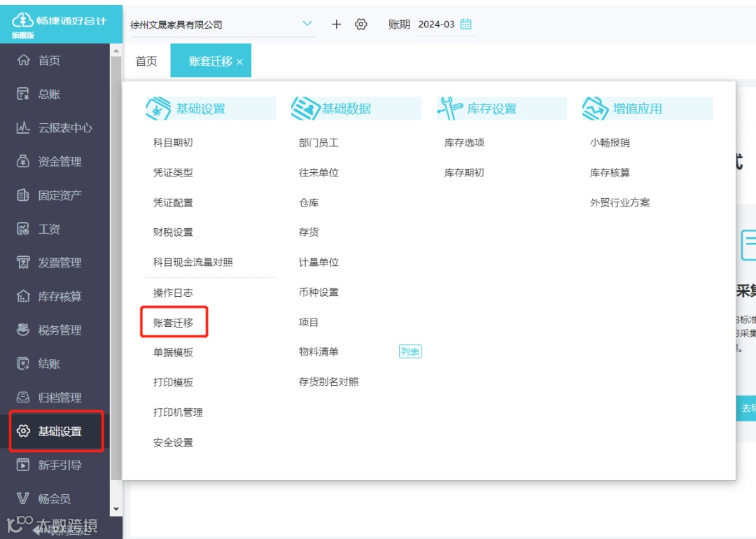Click the 库存核算 warehouse icon
This screenshot has height=539, width=756.
click(x=23, y=296)
